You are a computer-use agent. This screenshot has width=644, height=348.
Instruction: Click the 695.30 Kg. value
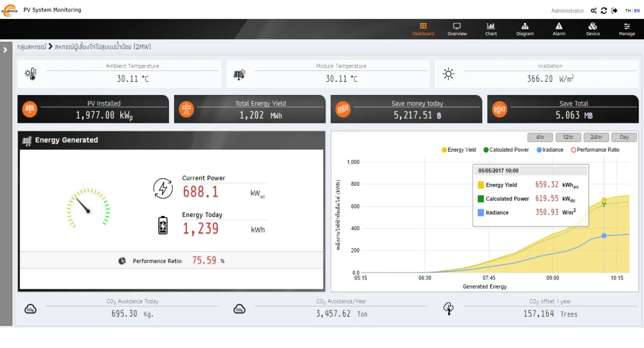coord(132,314)
